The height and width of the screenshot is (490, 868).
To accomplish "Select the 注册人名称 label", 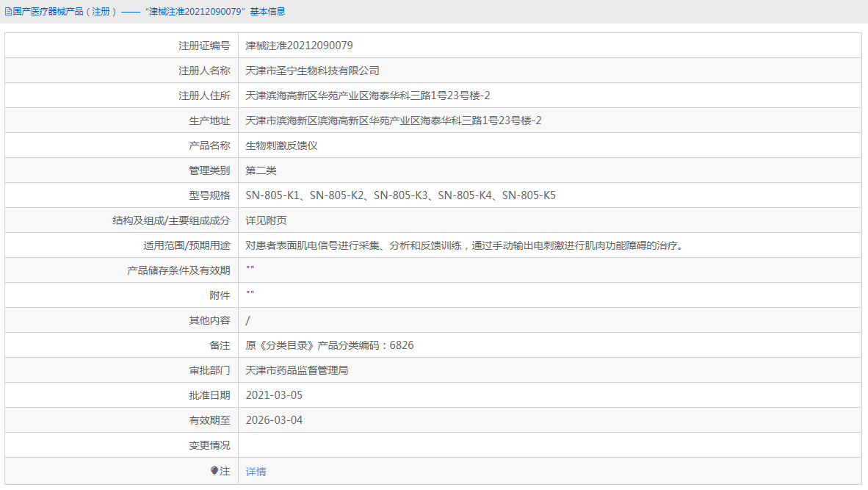I will click(x=203, y=71).
